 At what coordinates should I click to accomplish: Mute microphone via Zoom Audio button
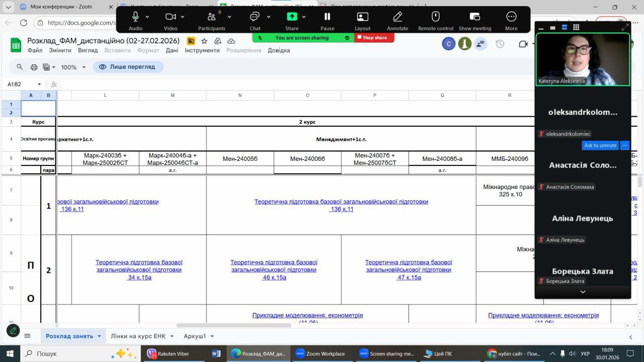click(x=135, y=17)
